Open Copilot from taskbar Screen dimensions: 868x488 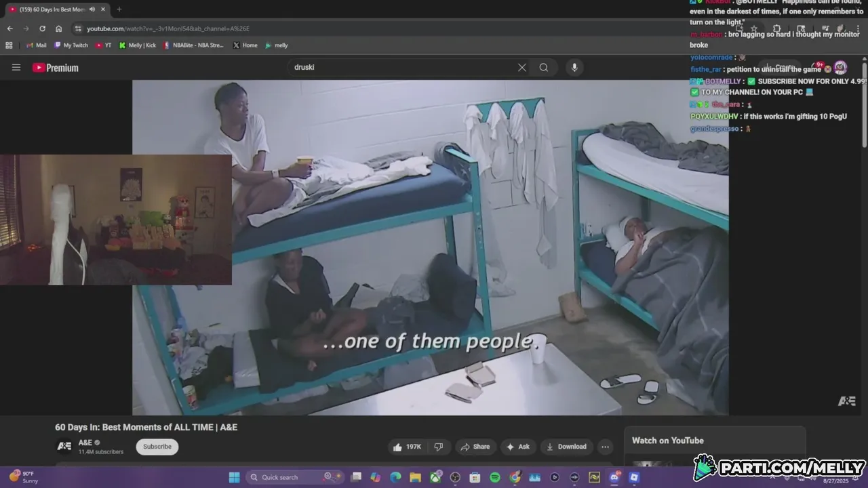[x=376, y=477]
